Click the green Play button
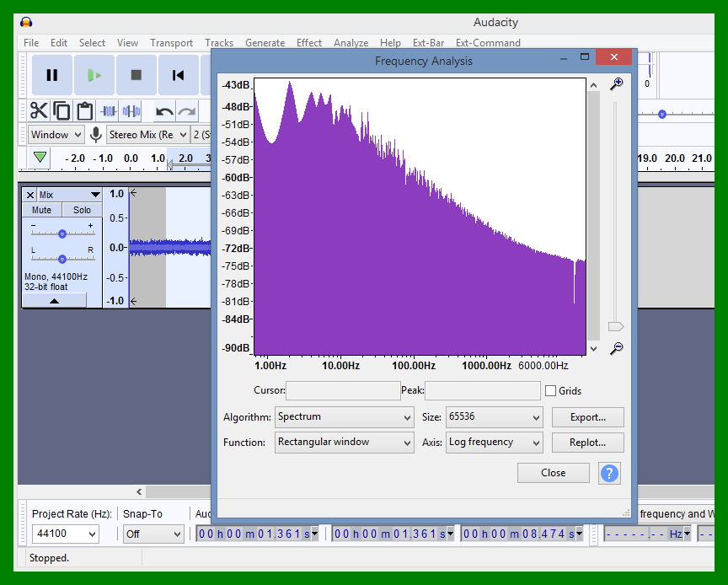The width and height of the screenshot is (728, 585). coord(94,75)
